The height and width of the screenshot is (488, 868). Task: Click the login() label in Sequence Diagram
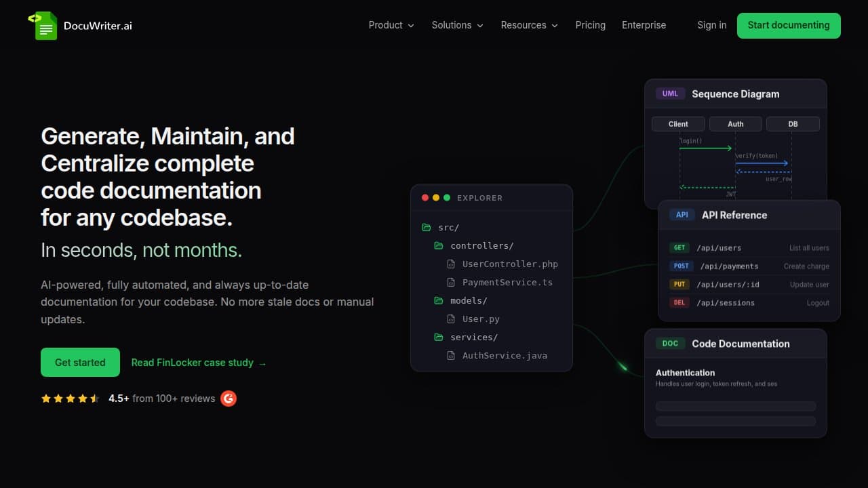pos(691,141)
